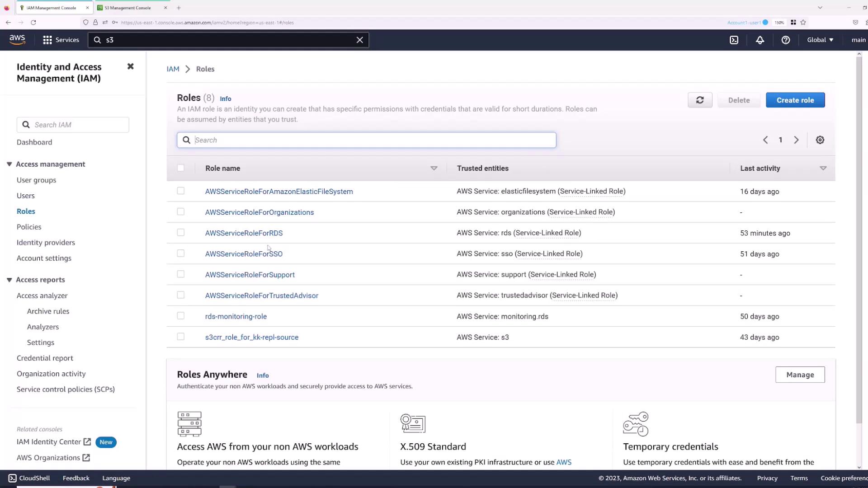Screen dimensions: 868x488
Task: Click the roles Search input field
Action: [x=366, y=140]
